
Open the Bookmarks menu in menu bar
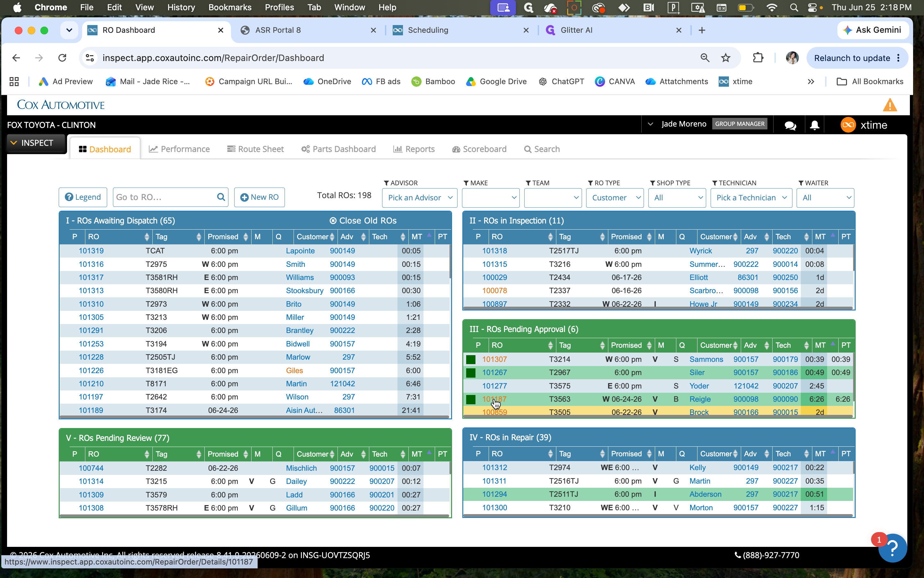230,7
